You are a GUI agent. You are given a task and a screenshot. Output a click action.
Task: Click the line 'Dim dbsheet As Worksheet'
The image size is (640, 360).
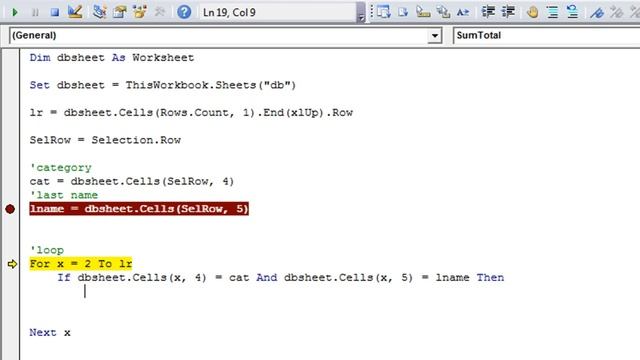pyautogui.click(x=112, y=58)
